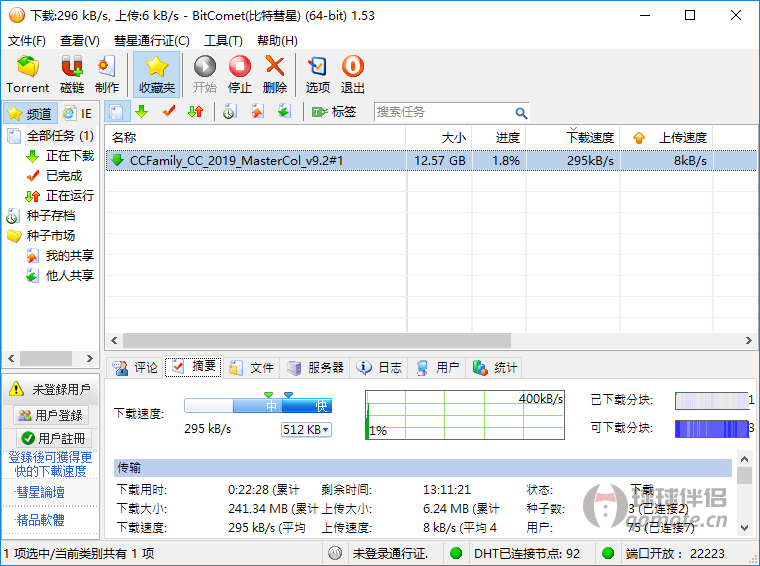Toggle the downloading-only filter green arrow
Screen dimensions: 760x566
pyautogui.click(x=141, y=112)
